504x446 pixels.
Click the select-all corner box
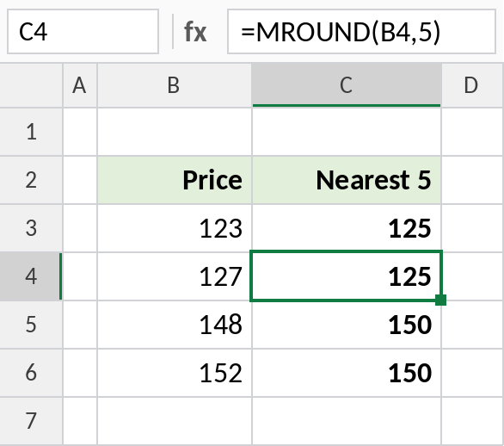(31, 85)
